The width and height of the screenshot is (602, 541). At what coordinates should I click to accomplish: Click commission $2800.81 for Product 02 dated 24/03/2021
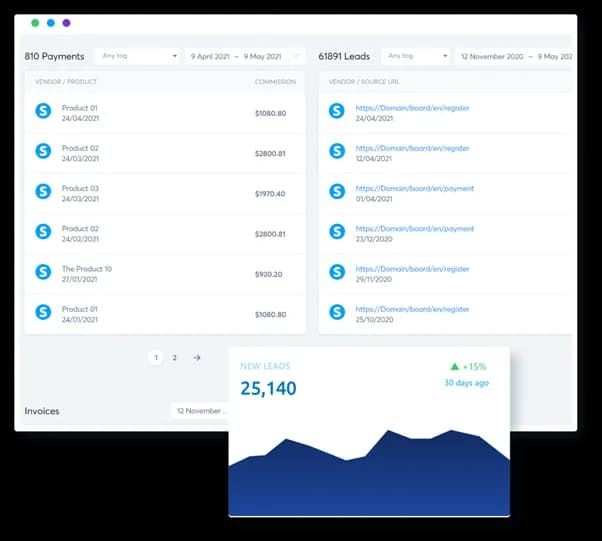click(x=270, y=154)
